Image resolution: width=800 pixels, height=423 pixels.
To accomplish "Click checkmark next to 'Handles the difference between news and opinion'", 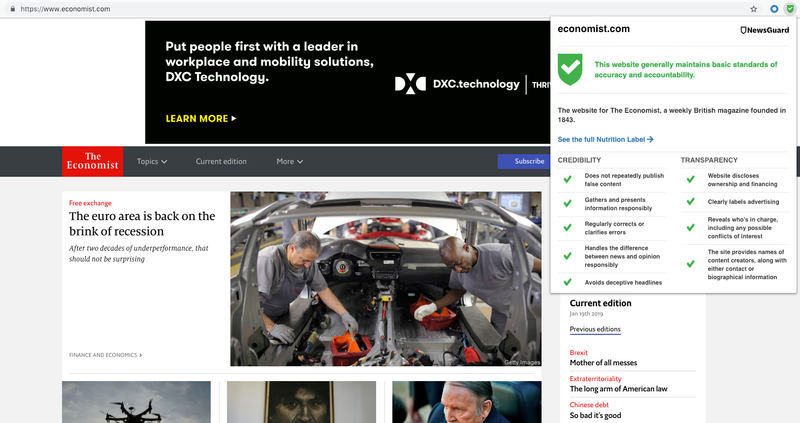I will tap(567, 256).
